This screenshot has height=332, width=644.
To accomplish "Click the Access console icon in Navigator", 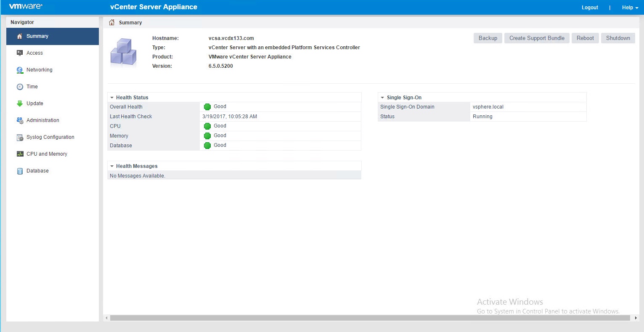I will [20, 53].
